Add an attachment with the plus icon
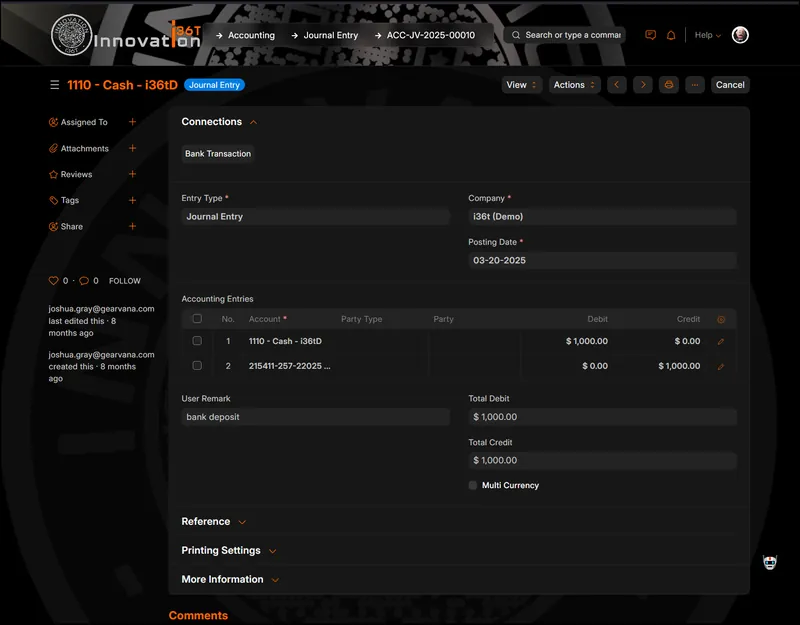Screen dimensions: 800x625 [x=132, y=148]
